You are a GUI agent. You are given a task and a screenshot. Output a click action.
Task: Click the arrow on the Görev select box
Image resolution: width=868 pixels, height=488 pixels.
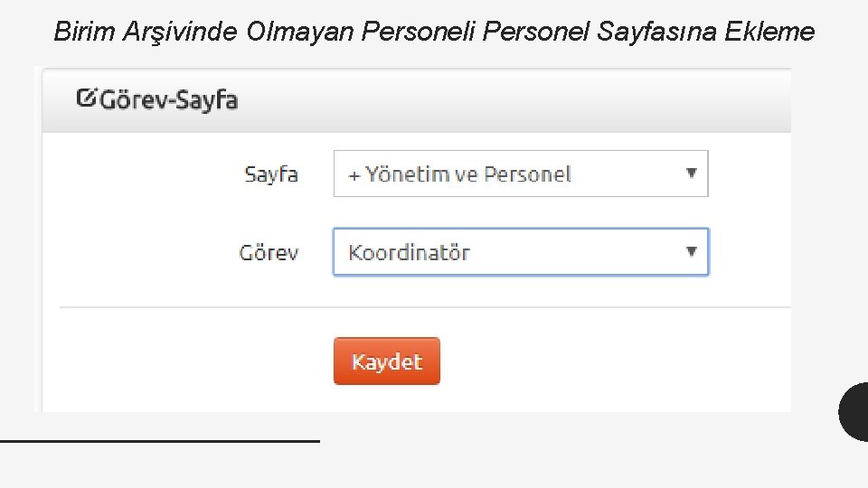coord(691,251)
